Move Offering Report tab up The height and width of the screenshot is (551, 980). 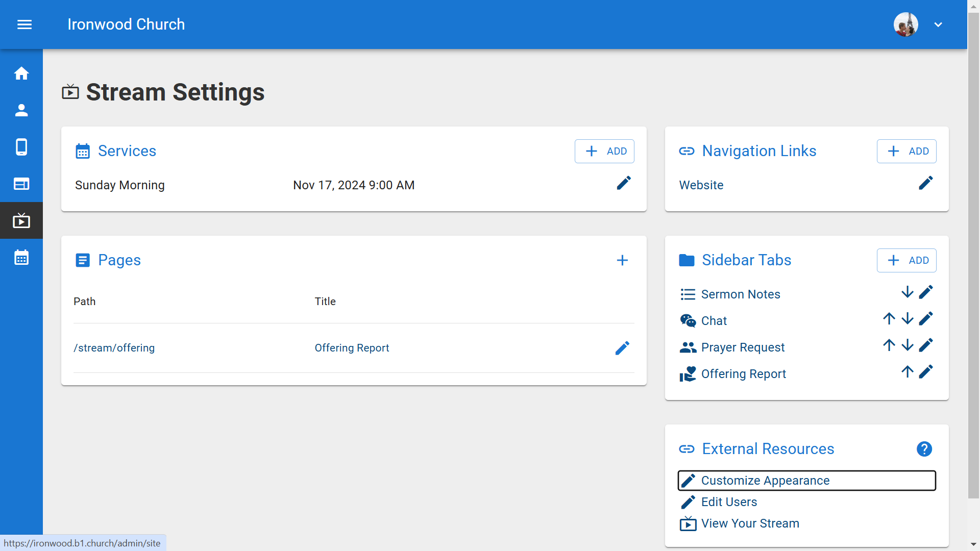(x=907, y=372)
